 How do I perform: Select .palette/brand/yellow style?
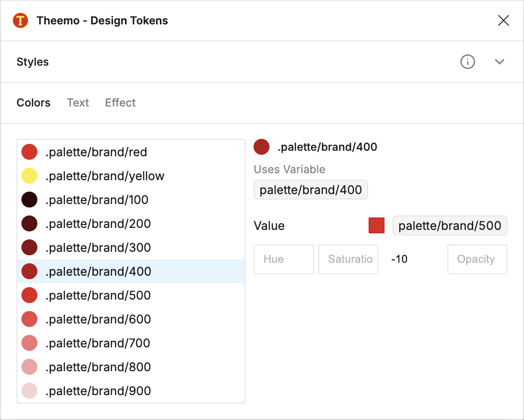(x=105, y=176)
